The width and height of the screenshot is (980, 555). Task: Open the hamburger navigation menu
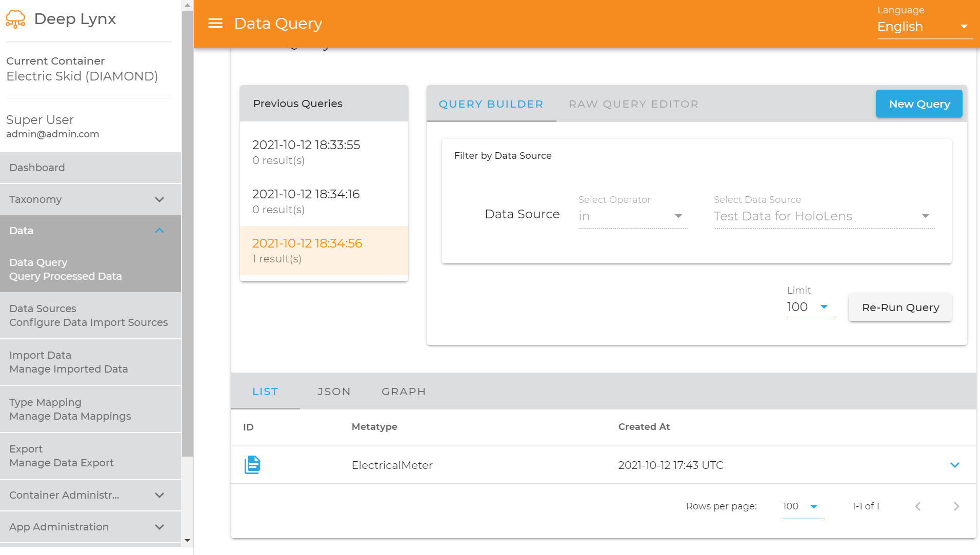pos(215,24)
